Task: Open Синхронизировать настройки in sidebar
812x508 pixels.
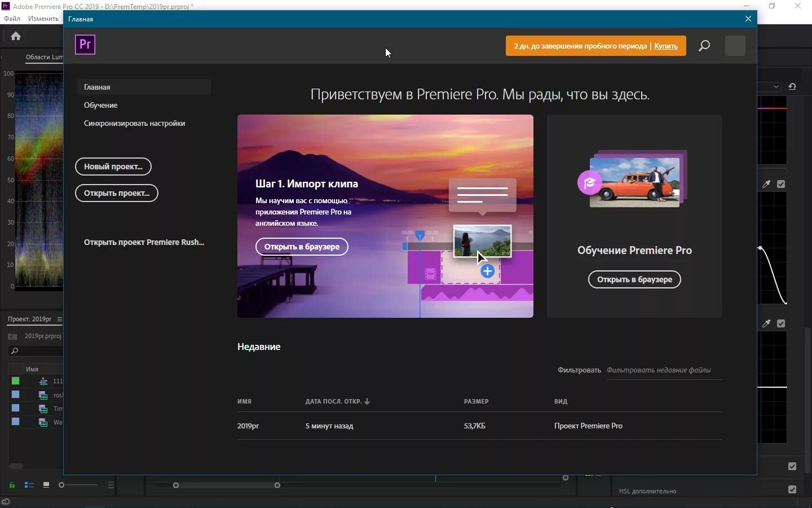Action: (134, 123)
